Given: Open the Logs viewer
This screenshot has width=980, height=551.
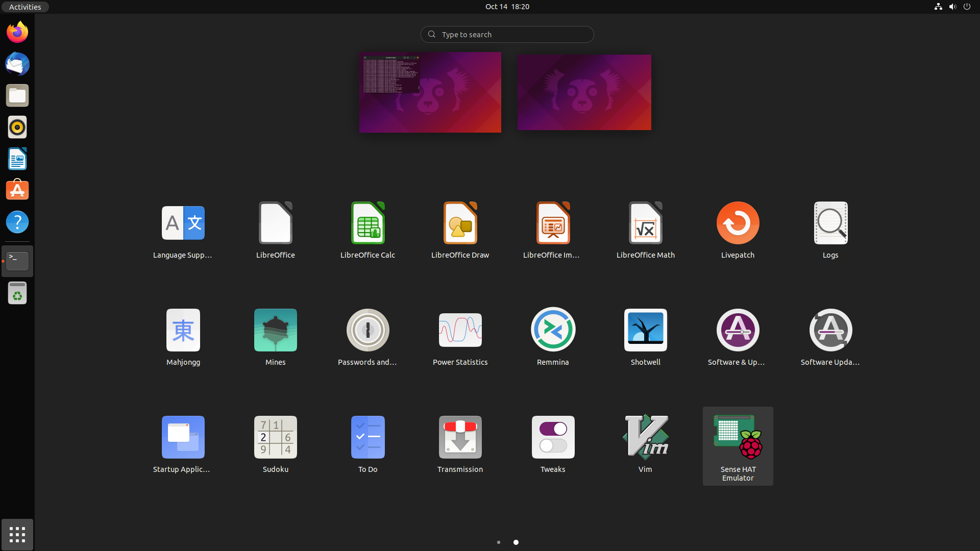Looking at the screenshot, I should [x=830, y=231].
